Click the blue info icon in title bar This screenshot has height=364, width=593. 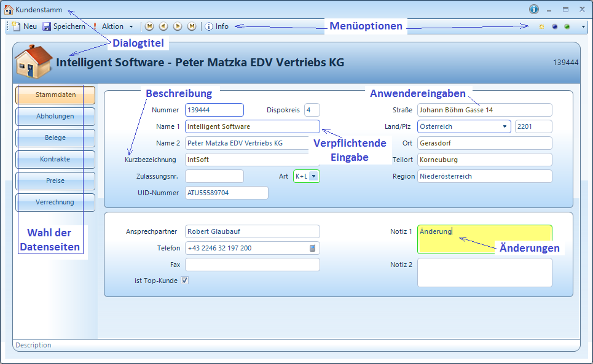(533, 9)
